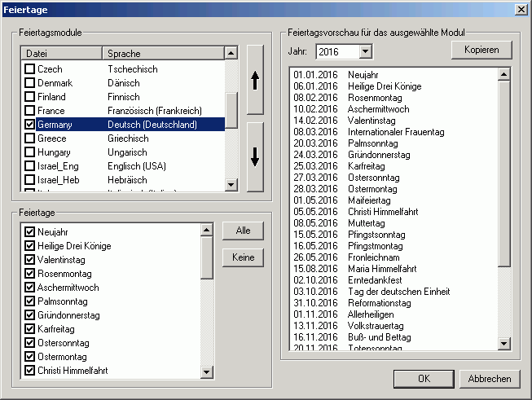
Task: Enable the France holiday module checkbox
Action: tap(30, 111)
